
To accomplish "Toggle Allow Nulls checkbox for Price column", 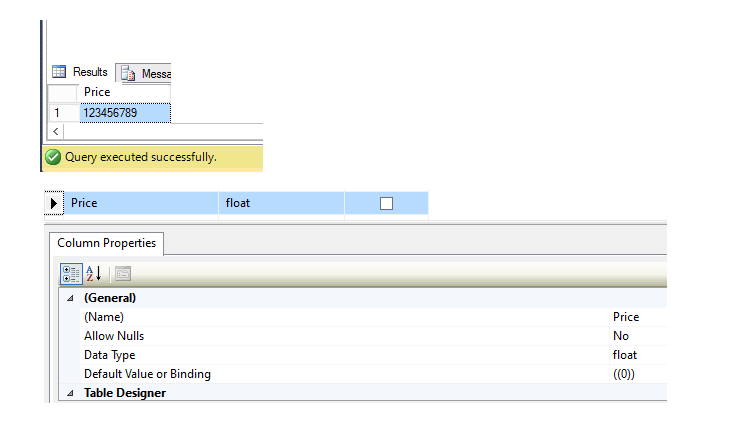I will [386, 204].
